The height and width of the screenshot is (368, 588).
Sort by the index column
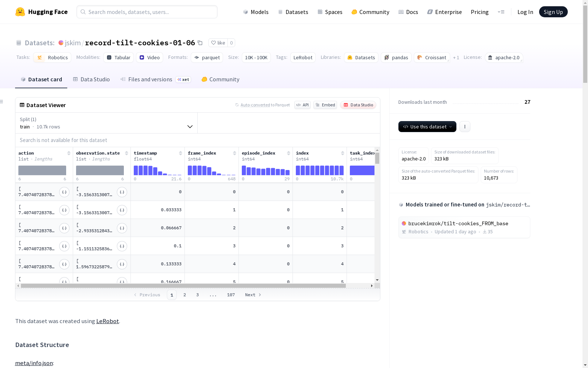343,153
